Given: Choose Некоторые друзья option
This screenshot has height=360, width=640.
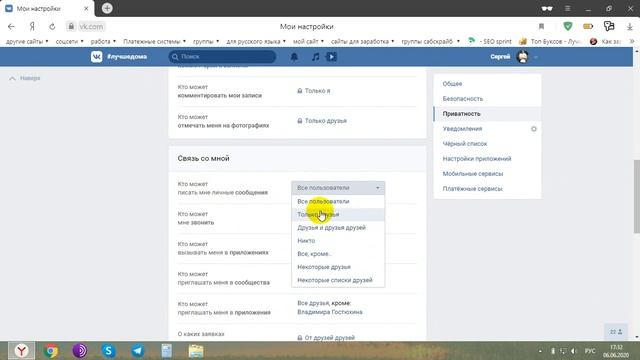Looking at the screenshot, I should tap(338, 267).
